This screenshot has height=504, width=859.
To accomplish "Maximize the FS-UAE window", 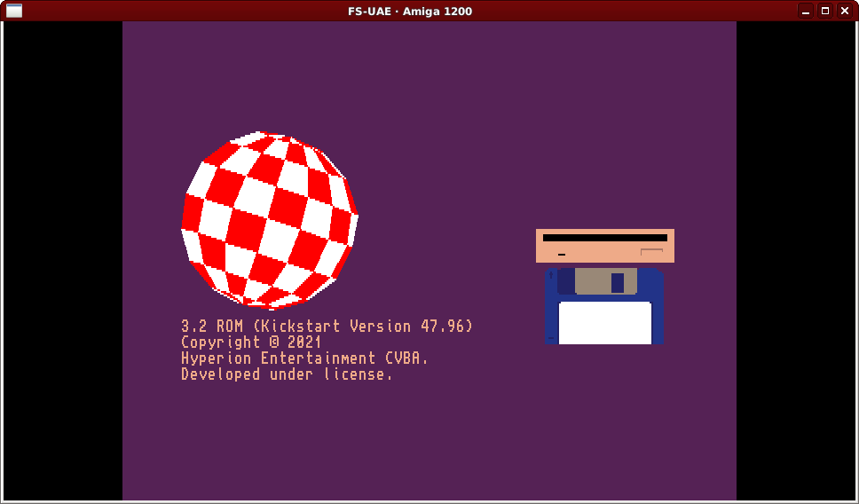I will [x=825, y=11].
